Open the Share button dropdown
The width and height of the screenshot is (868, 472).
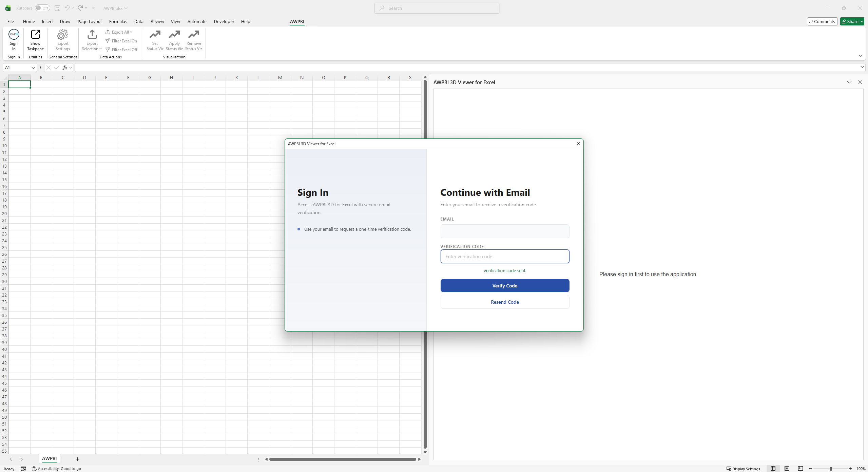point(861,21)
